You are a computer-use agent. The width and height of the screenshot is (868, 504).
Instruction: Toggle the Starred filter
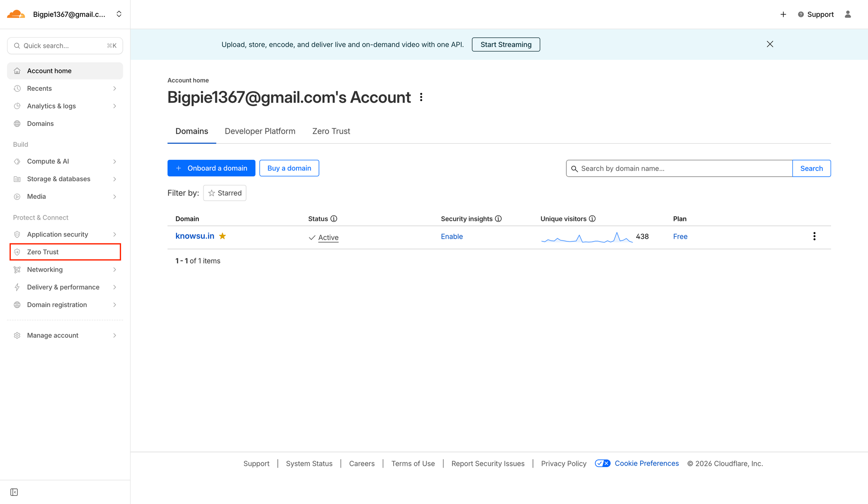(x=225, y=193)
